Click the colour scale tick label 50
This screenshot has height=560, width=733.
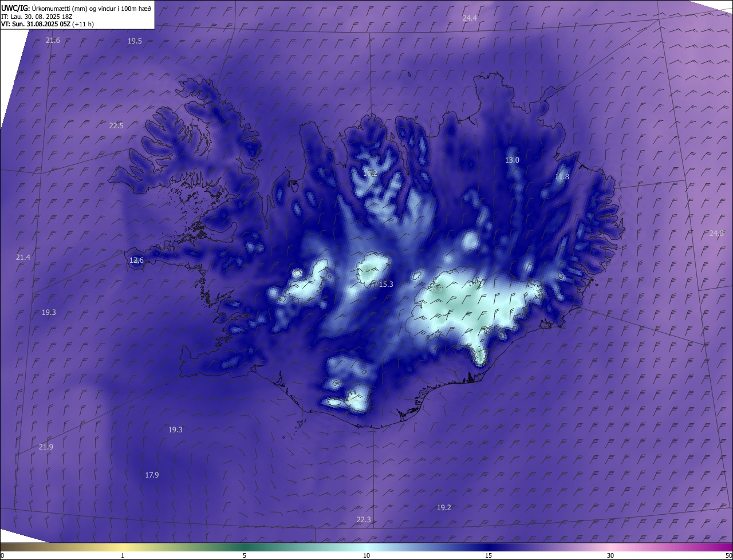coord(729,556)
